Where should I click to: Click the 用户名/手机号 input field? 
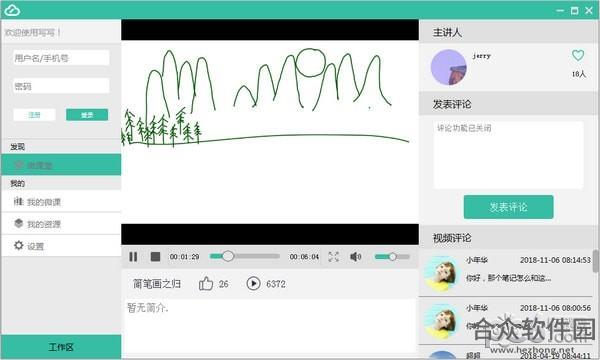[x=61, y=58]
